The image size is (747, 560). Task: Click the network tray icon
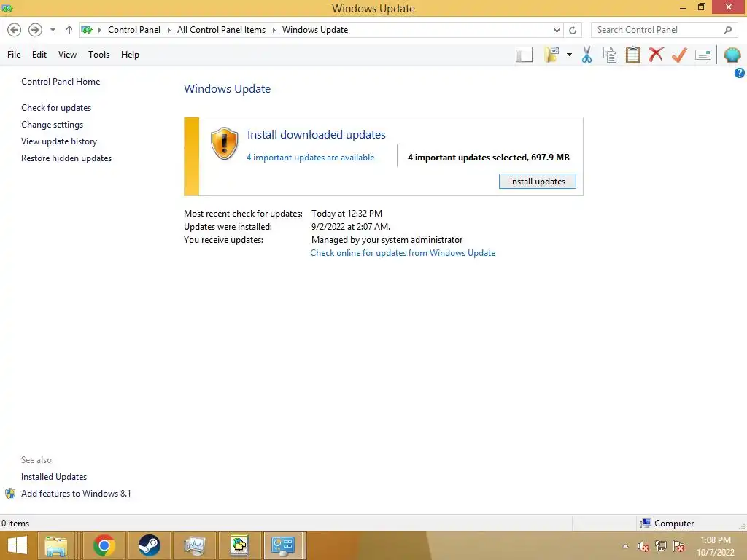pyautogui.click(x=661, y=546)
